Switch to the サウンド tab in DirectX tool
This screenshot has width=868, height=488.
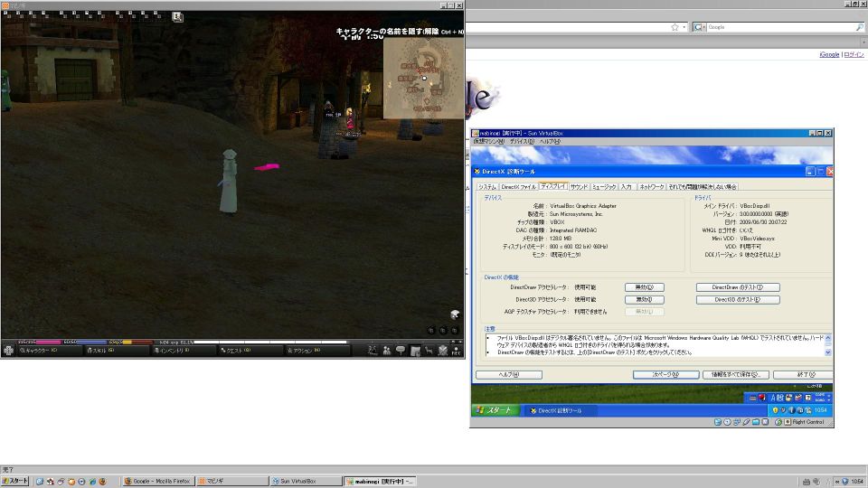(578, 186)
